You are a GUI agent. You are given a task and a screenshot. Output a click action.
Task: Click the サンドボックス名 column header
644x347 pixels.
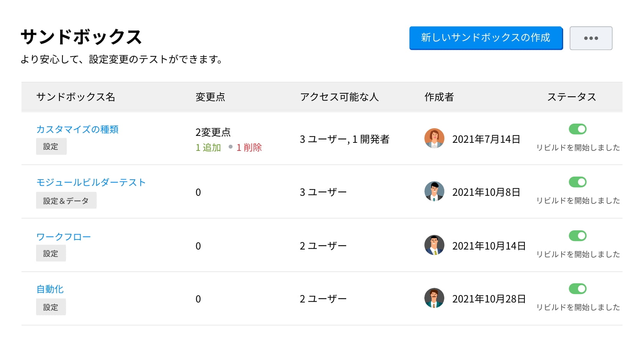[x=76, y=97]
